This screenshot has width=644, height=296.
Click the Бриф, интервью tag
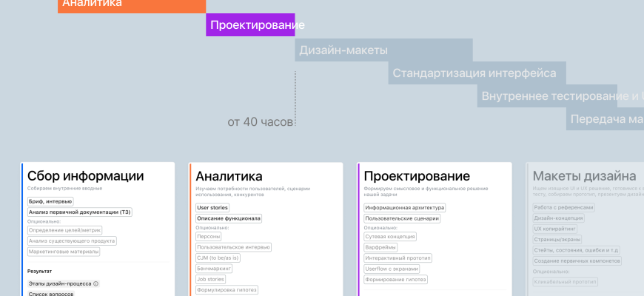point(50,201)
